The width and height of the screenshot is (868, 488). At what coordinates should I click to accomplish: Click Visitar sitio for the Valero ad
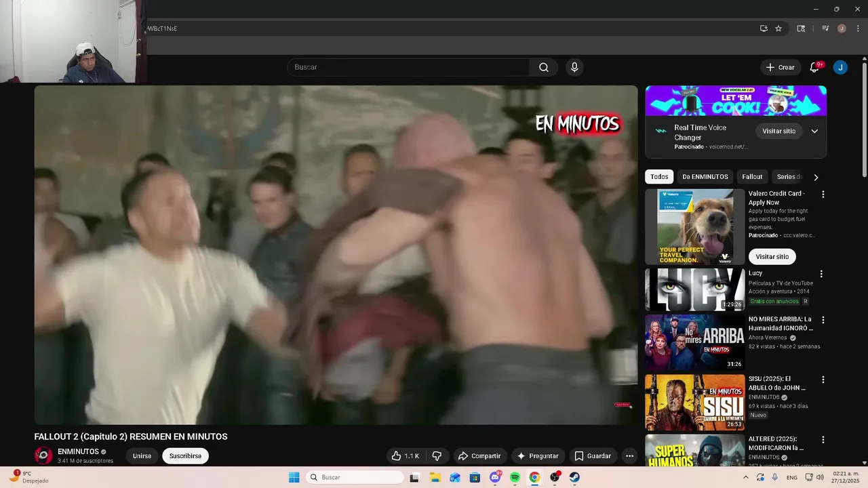point(772,257)
